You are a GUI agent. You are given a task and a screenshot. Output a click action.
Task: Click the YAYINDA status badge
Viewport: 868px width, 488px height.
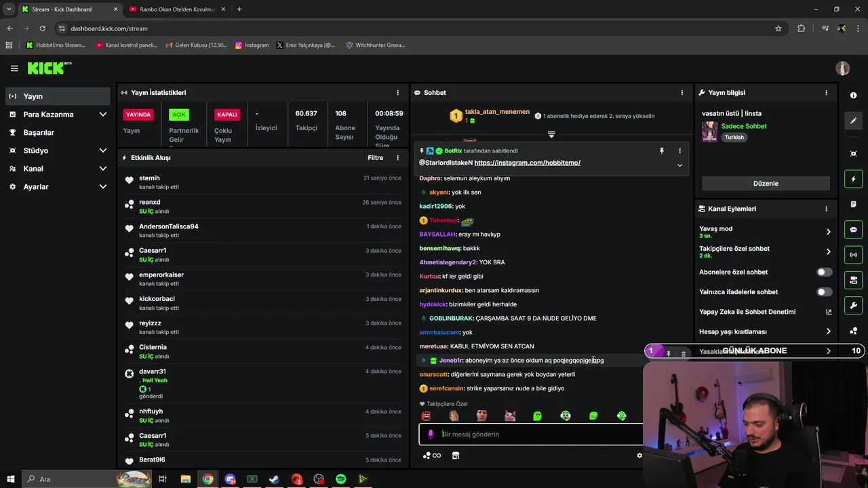coord(138,115)
